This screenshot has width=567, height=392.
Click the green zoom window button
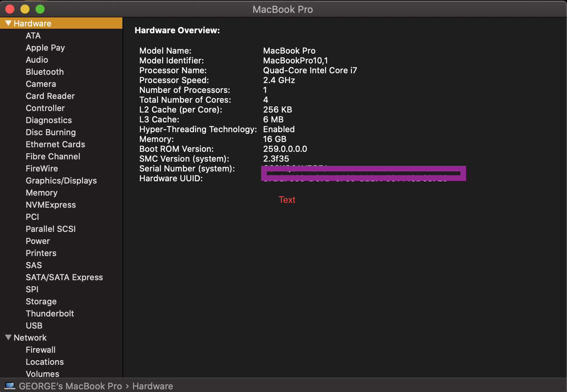click(x=40, y=9)
